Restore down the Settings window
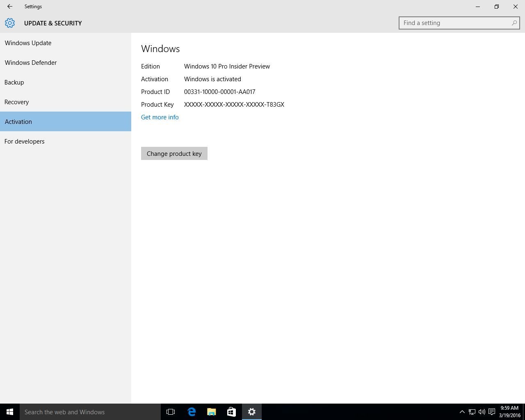This screenshot has height=420, width=525. coord(497,7)
